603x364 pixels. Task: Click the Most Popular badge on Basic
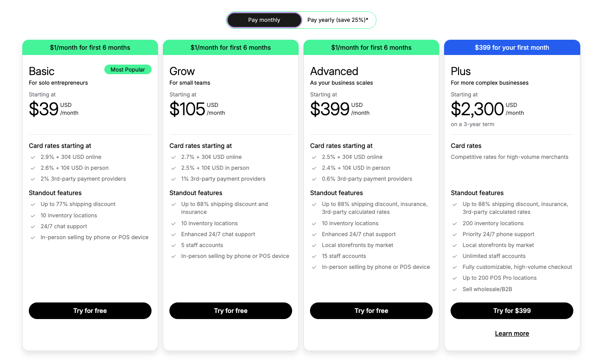click(127, 69)
